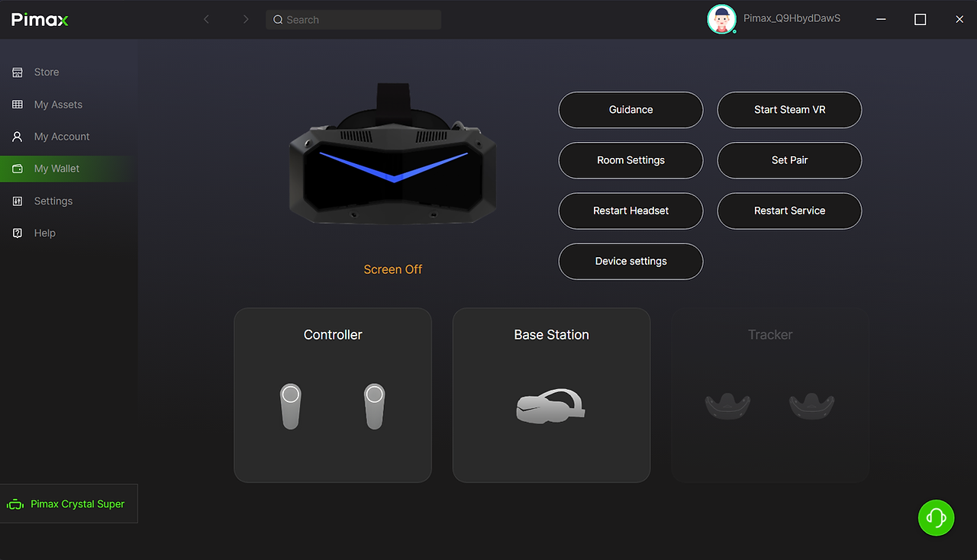Click the Store icon in sidebar

tap(18, 72)
